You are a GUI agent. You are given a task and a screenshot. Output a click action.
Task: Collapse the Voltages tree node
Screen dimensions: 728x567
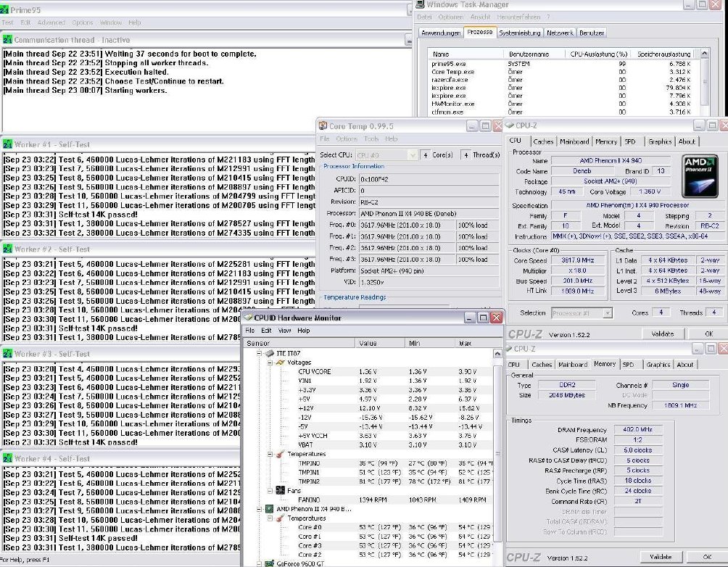coord(270,363)
